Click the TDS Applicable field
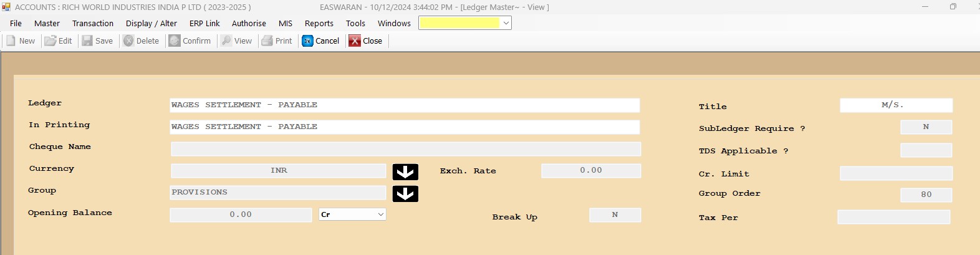The height and width of the screenshot is (255, 980). pos(926,150)
